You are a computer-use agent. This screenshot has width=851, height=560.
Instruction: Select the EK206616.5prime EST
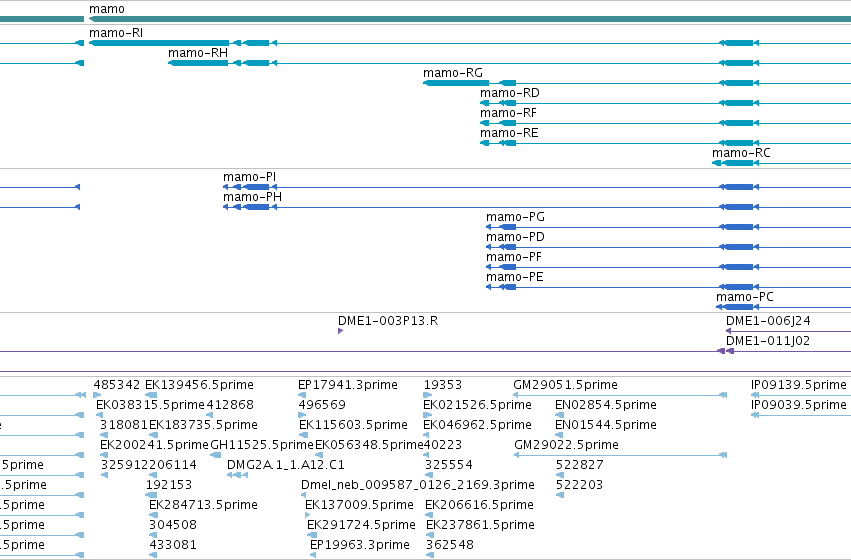[479, 505]
